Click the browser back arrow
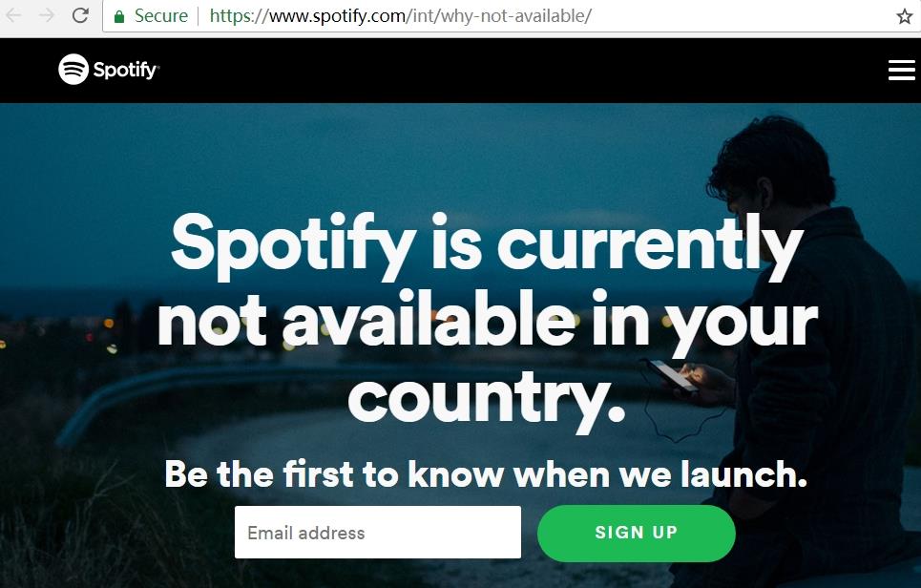Screen dimensions: 921x588 13,15
